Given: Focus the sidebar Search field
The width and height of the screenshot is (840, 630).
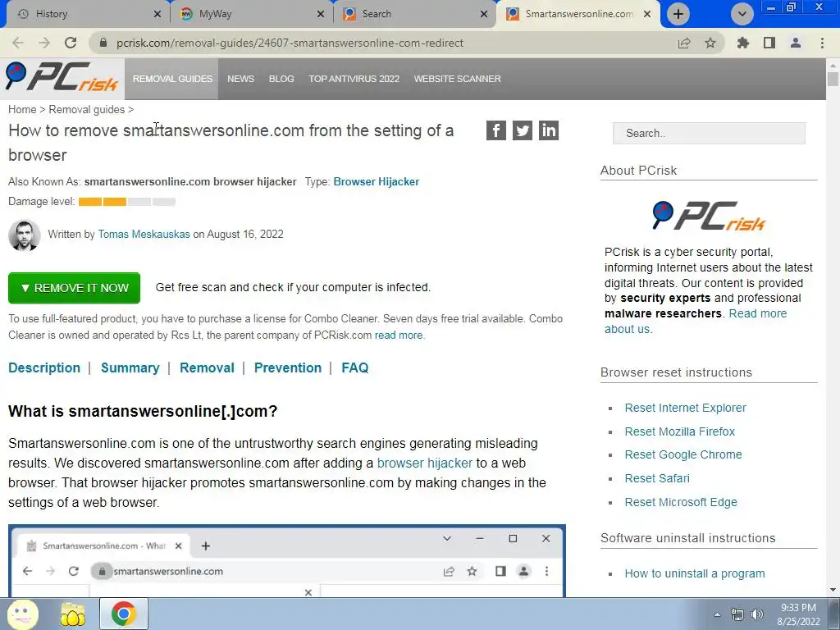Looking at the screenshot, I should [709, 134].
